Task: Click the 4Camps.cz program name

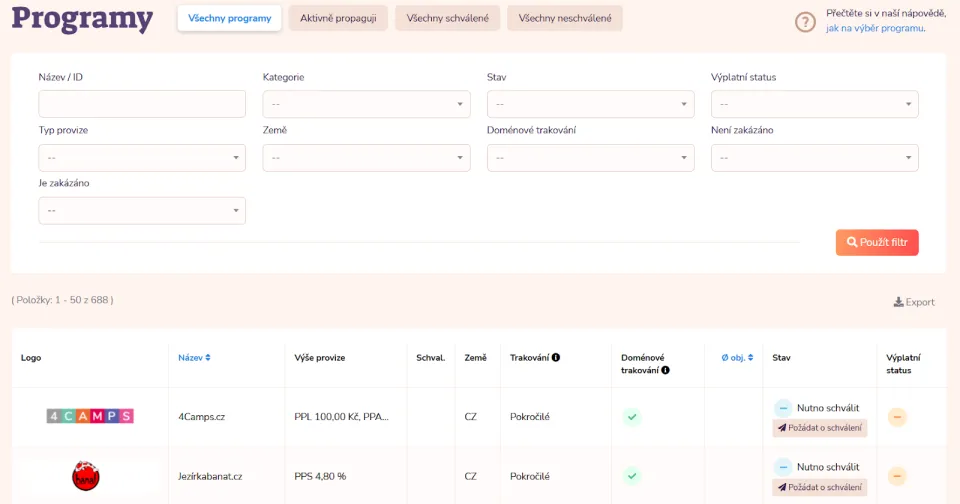Action: [x=201, y=417]
